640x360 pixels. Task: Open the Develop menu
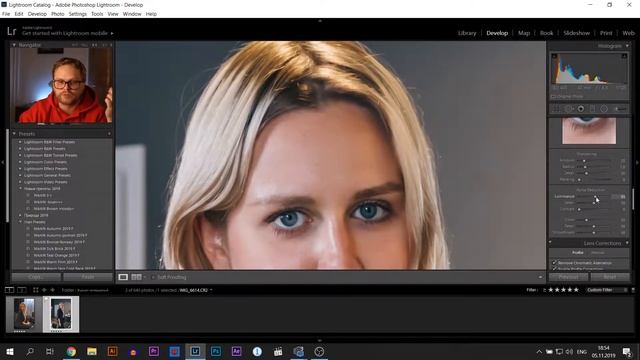37,14
